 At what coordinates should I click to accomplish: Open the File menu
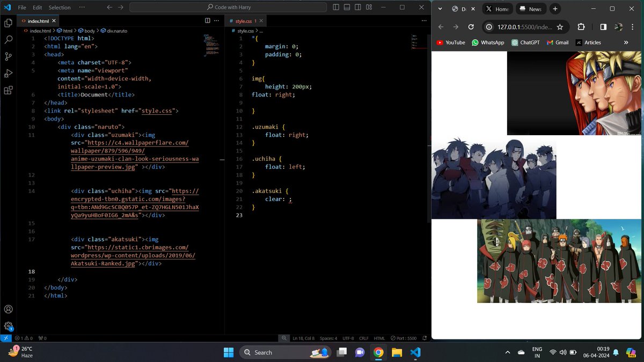pyautogui.click(x=22, y=8)
